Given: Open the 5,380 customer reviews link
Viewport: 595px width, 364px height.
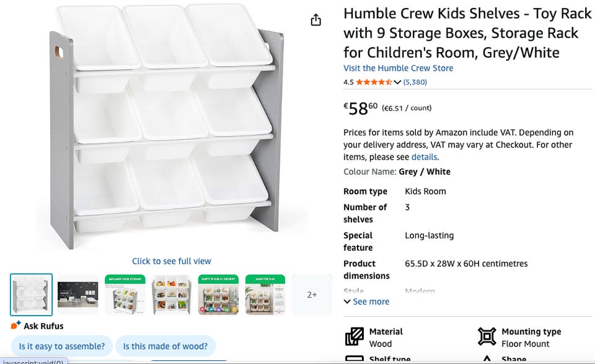Looking at the screenshot, I should point(415,82).
